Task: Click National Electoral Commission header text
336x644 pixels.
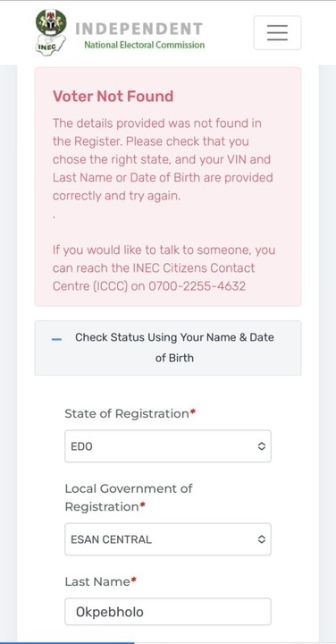Action: 145,45
